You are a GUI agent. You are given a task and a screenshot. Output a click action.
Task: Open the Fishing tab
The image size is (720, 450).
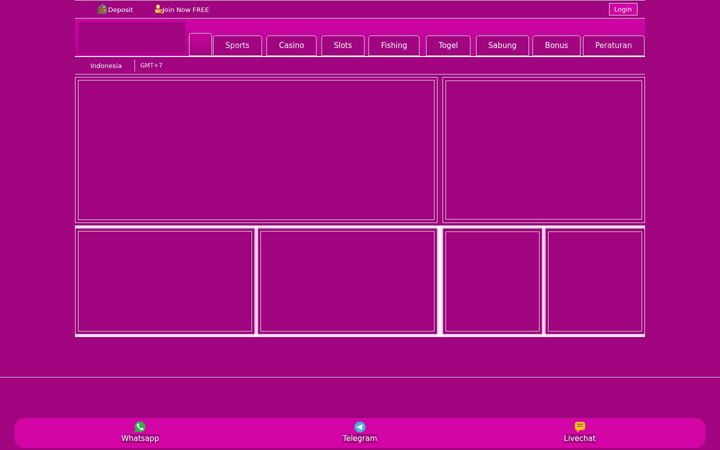394,45
